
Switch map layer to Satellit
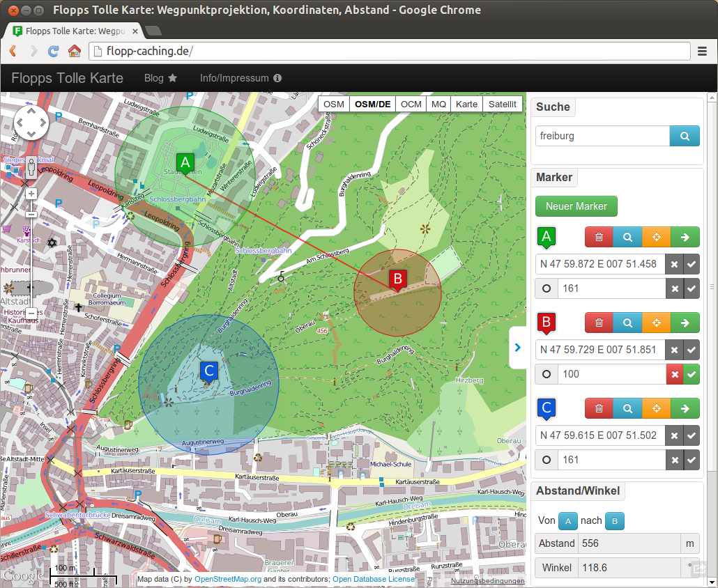pos(503,105)
